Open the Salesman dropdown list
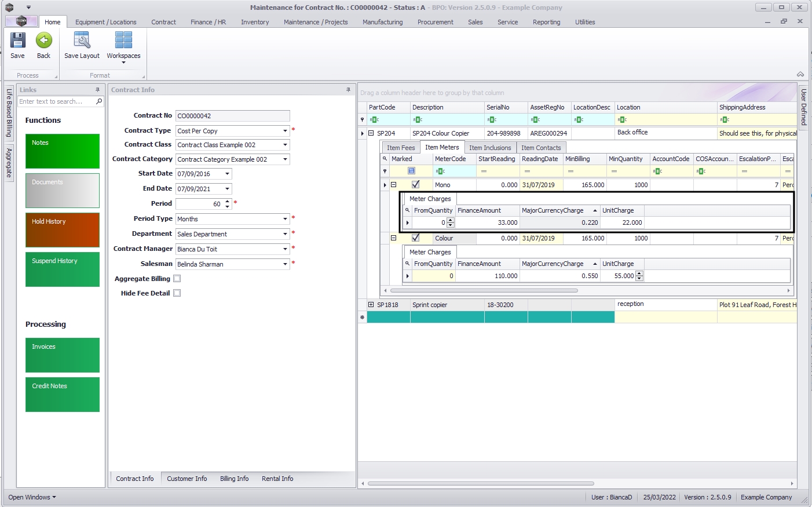Screen dimensions: 812x507 (285, 264)
